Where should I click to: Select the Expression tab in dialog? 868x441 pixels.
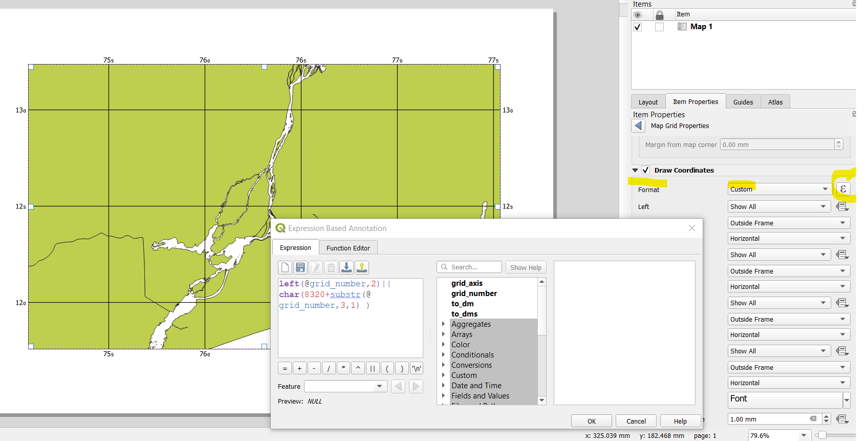tap(295, 247)
